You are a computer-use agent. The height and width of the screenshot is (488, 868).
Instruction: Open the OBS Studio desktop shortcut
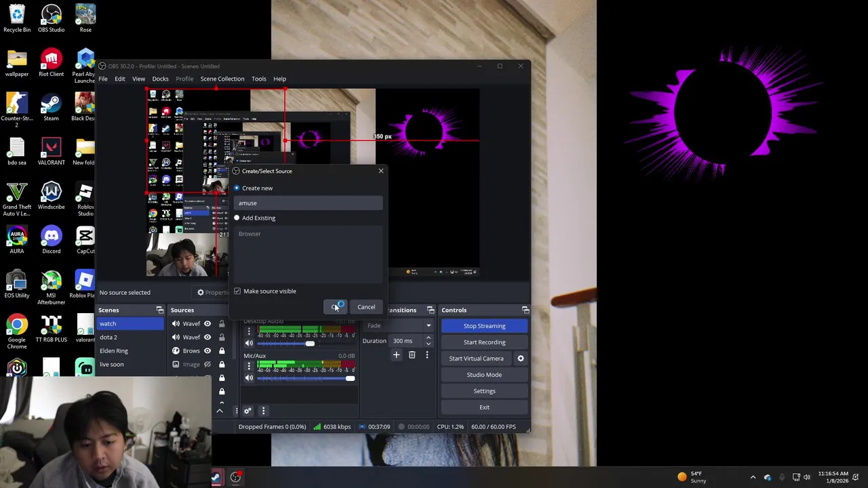coord(51,18)
